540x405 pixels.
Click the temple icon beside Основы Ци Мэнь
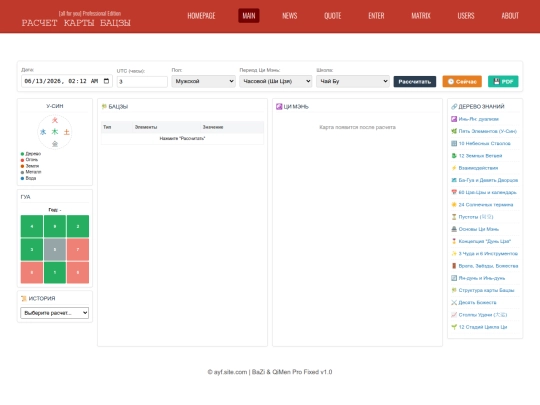(x=454, y=229)
